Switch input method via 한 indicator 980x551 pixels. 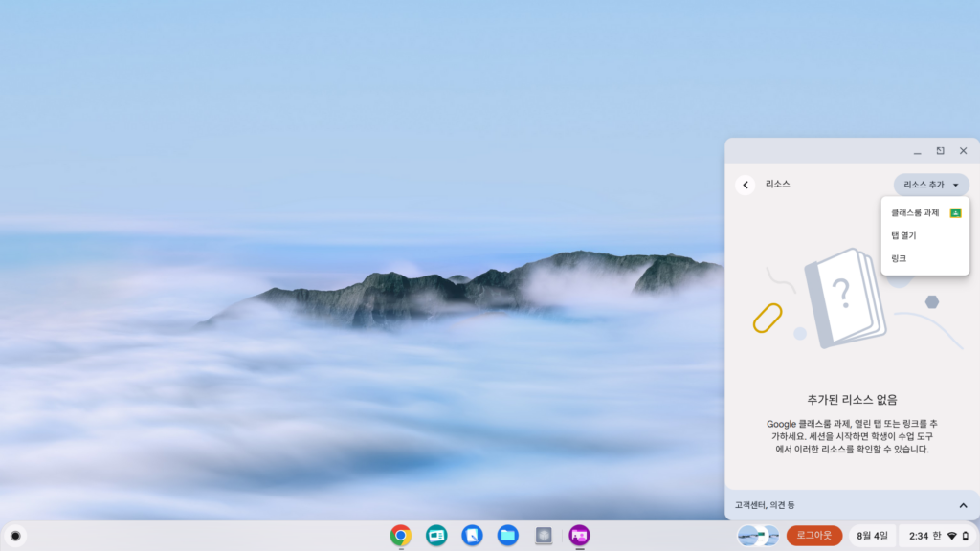(936, 536)
